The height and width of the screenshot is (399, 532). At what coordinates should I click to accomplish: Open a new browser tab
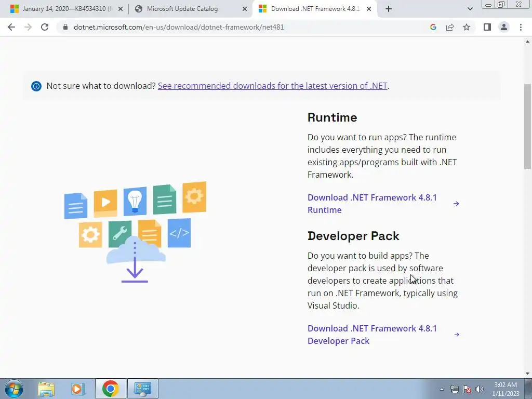[x=389, y=9]
